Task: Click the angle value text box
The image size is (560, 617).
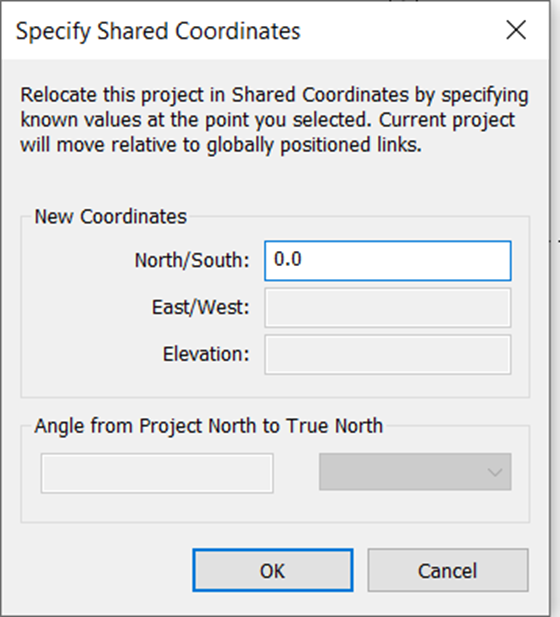Action: (157, 473)
